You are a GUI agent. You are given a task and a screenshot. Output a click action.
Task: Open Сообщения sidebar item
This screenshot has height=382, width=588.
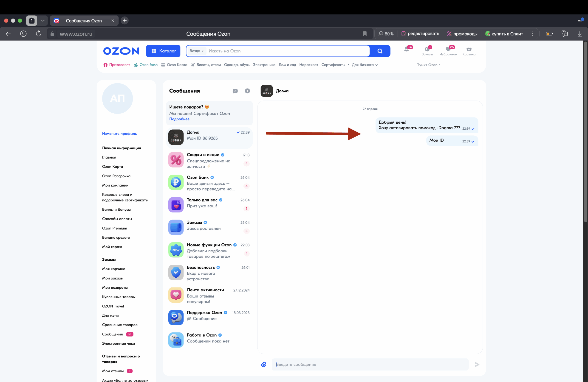point(118,334)
